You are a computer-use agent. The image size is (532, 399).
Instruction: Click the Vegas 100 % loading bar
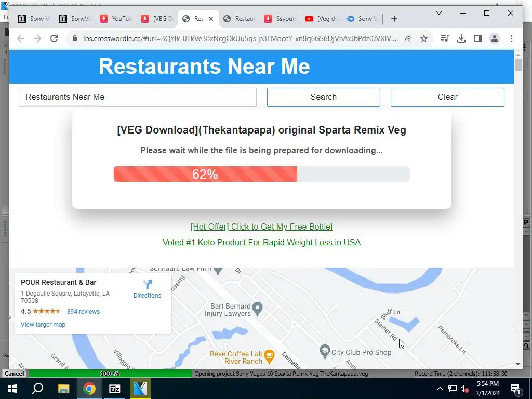(110, 374)
